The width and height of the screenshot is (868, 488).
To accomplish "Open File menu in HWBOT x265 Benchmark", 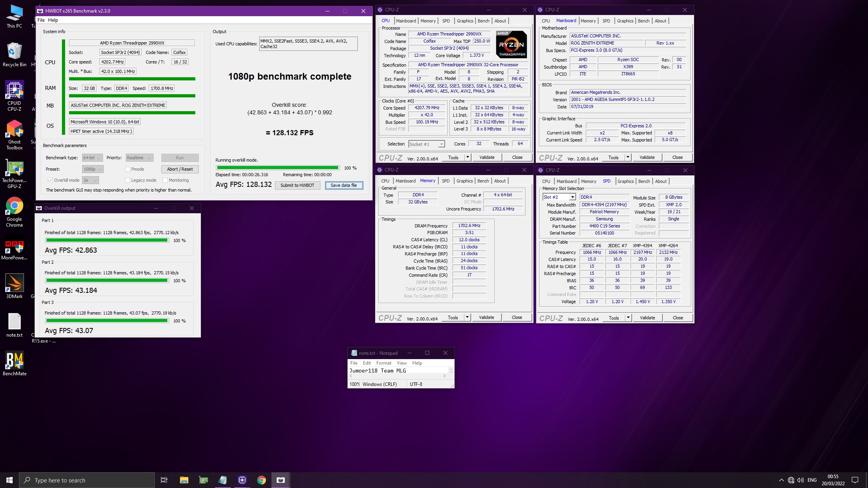I will click(x=41, y=20).
